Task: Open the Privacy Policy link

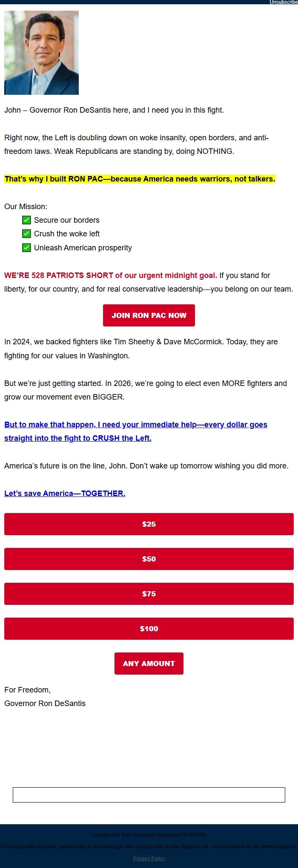Action: [x=149, y=858]
